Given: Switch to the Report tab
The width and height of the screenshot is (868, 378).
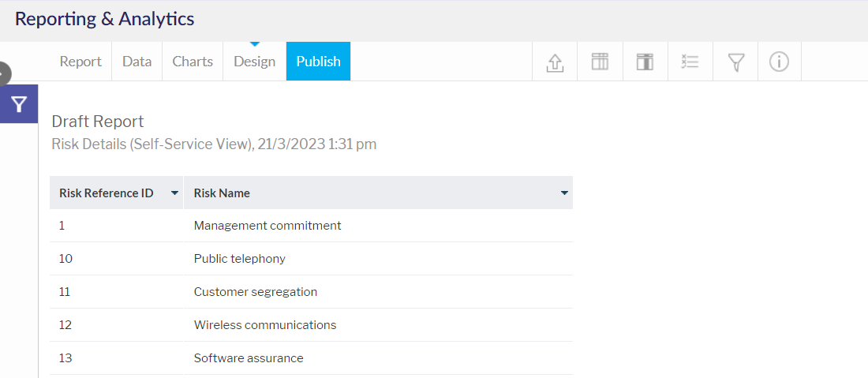Looking at the screenshot, I should [x=80, y=62].
